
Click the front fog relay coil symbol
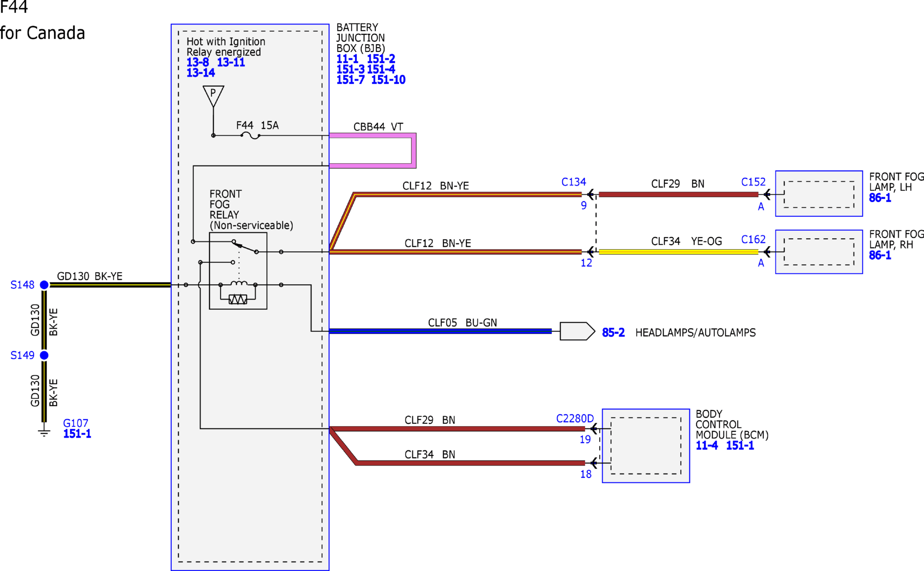239,283
